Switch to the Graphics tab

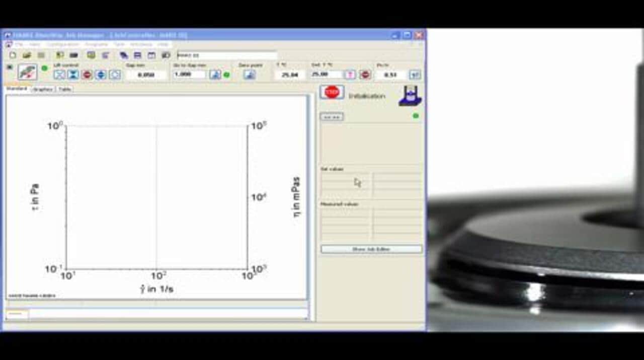43,89
